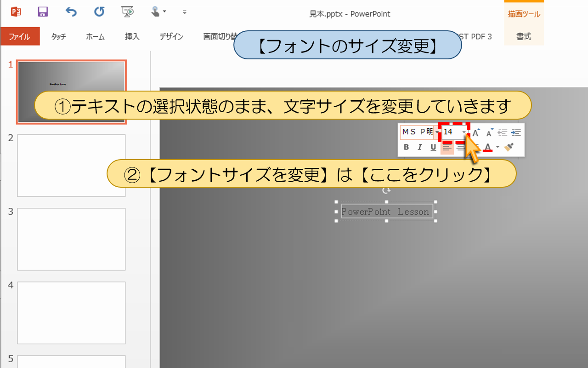Image resolution: width=588 pixels, height=368 pixels.
Task: Undo the last action
Action: (x=71, y=11)
